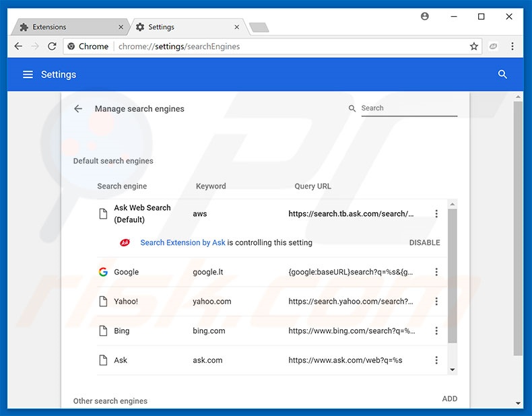Screen dimensions: 532x416
Task: Click the page scrollbar down arrow
Action: coord(518,403)
